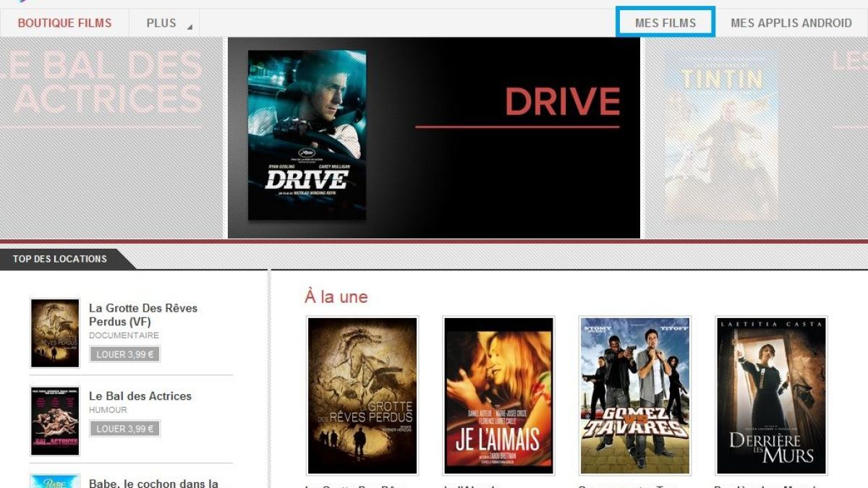Click Le Bal des Actrices title link

tap(140, 396)
